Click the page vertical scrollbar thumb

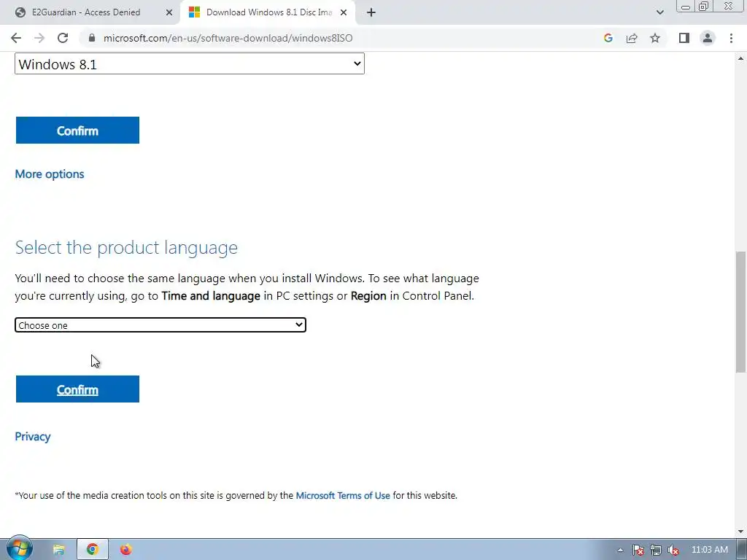point(740,312)
